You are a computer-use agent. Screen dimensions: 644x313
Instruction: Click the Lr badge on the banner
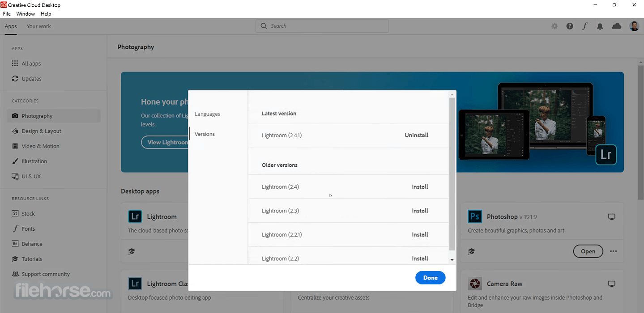click(606, 155)
